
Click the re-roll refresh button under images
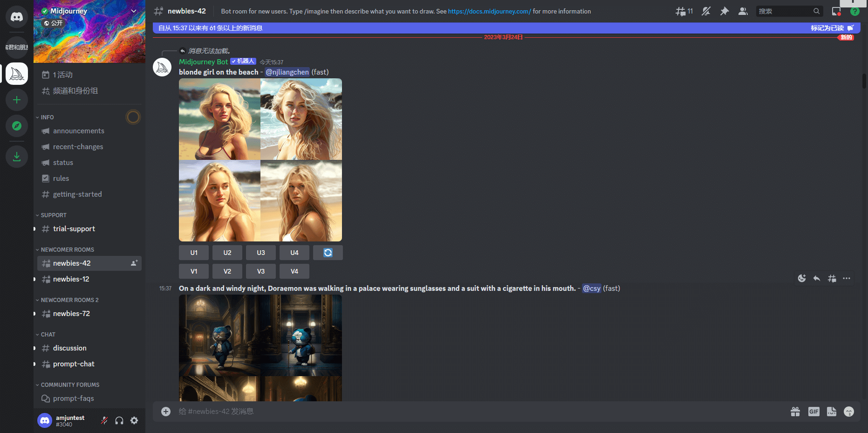pyautogui.click(x=328, y=253)
